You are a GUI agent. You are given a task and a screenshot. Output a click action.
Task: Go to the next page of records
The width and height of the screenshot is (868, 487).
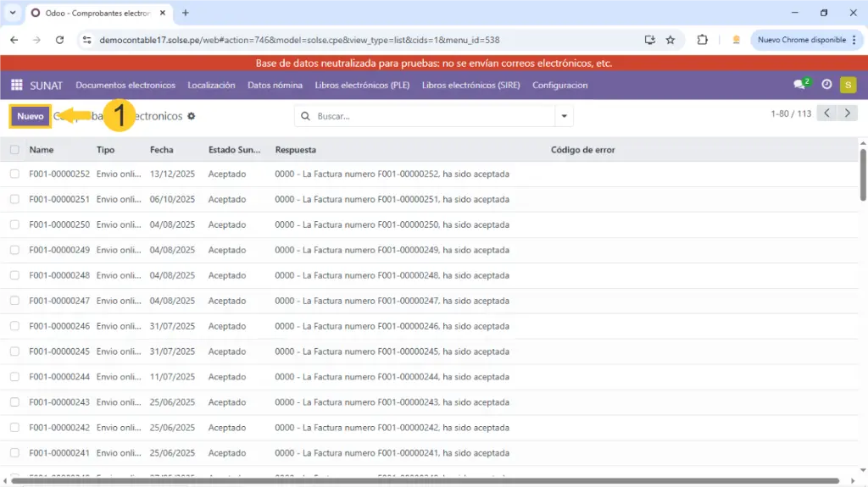(848, 113)
